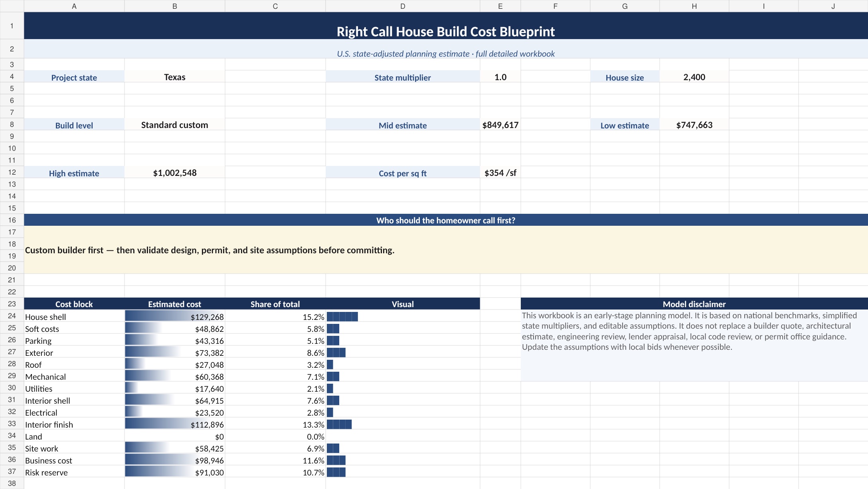Select column A header

click(74, 6)
